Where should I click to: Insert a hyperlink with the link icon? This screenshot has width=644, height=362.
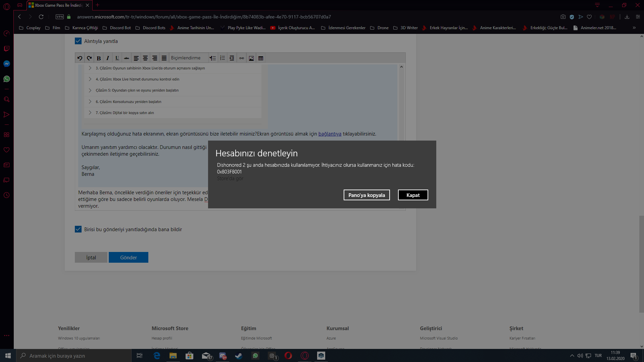tap(242, 58)
